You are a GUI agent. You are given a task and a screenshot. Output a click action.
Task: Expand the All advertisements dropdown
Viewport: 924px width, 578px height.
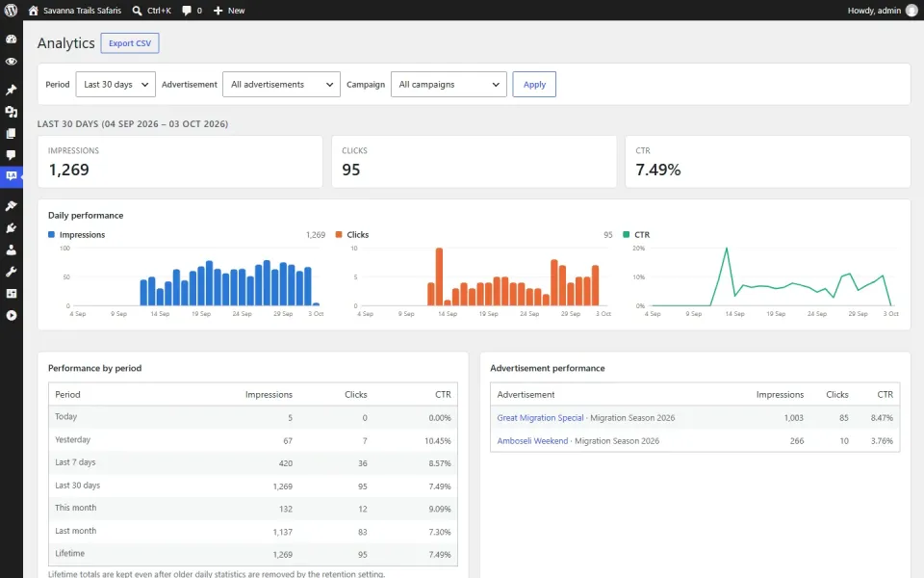[x=281, y=85]
